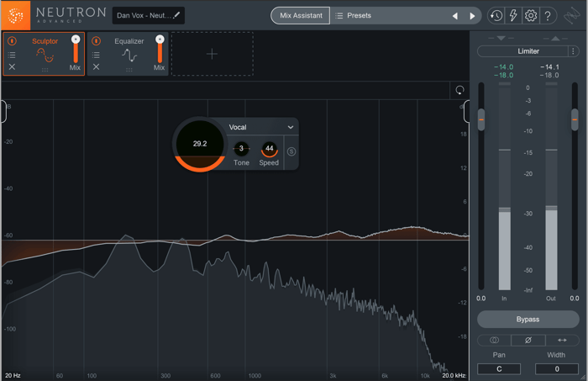This screenshot has height=381, width=588.
Task: Adjust the input gain fader
Action: click(x=481, y=119)
